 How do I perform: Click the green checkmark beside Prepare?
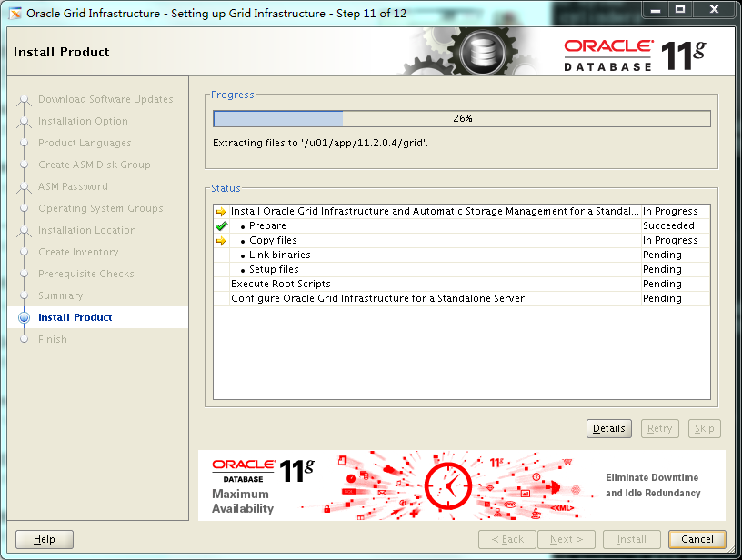tap(221, 226)
